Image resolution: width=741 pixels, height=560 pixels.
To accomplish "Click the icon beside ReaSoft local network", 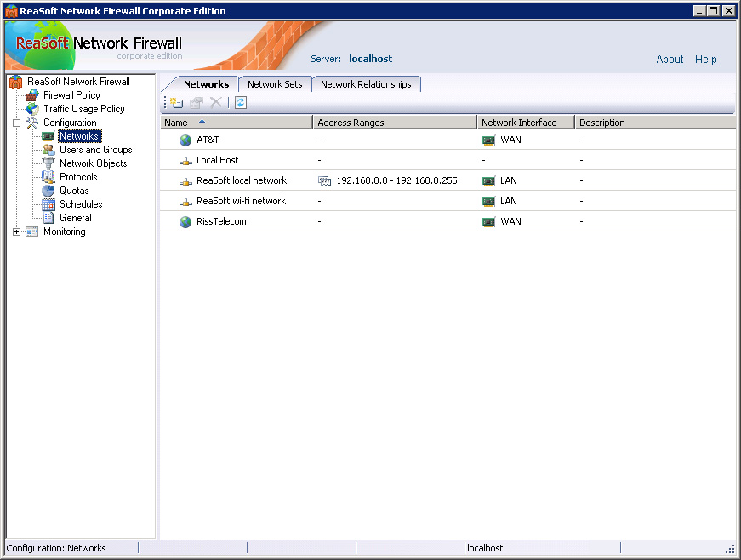I will coord(185,181).
